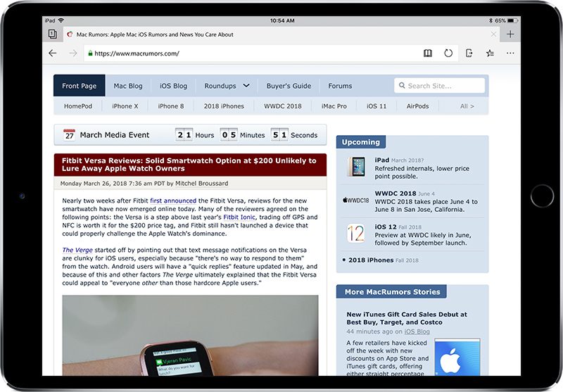Follow the Fitbit Ionic link
This screenshot has height=392, width=563.
tap(239, 217)
